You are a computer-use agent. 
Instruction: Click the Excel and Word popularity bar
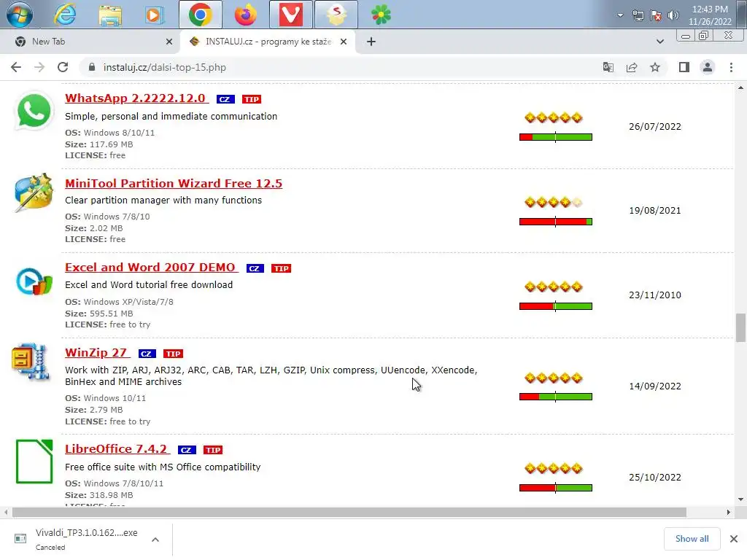pos(555,306)
